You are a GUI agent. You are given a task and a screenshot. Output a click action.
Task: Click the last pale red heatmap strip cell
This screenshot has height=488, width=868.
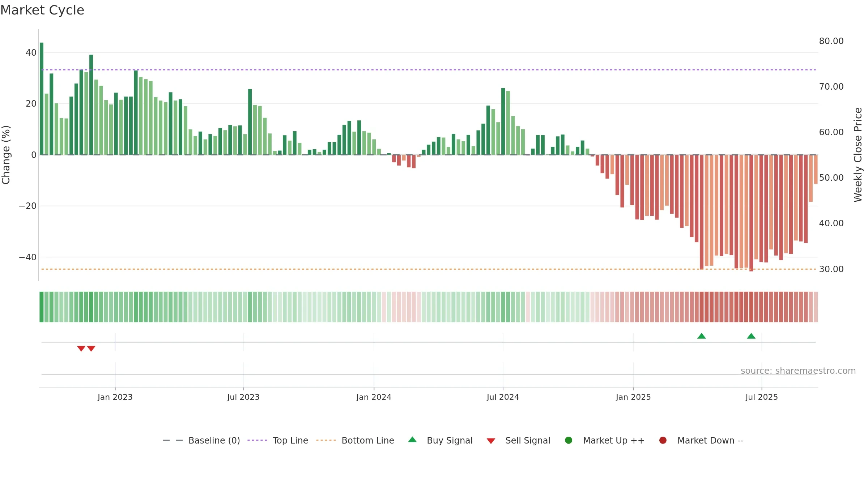(816, 307)
